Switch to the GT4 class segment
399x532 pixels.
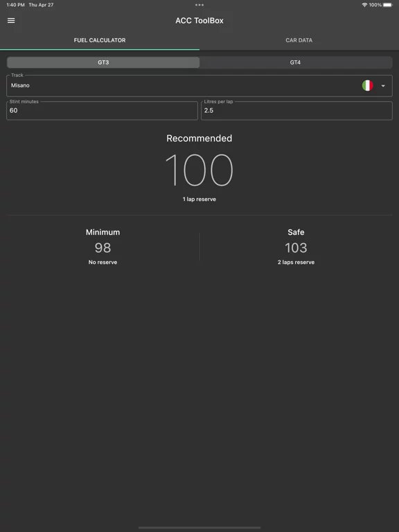coord(295,62)
